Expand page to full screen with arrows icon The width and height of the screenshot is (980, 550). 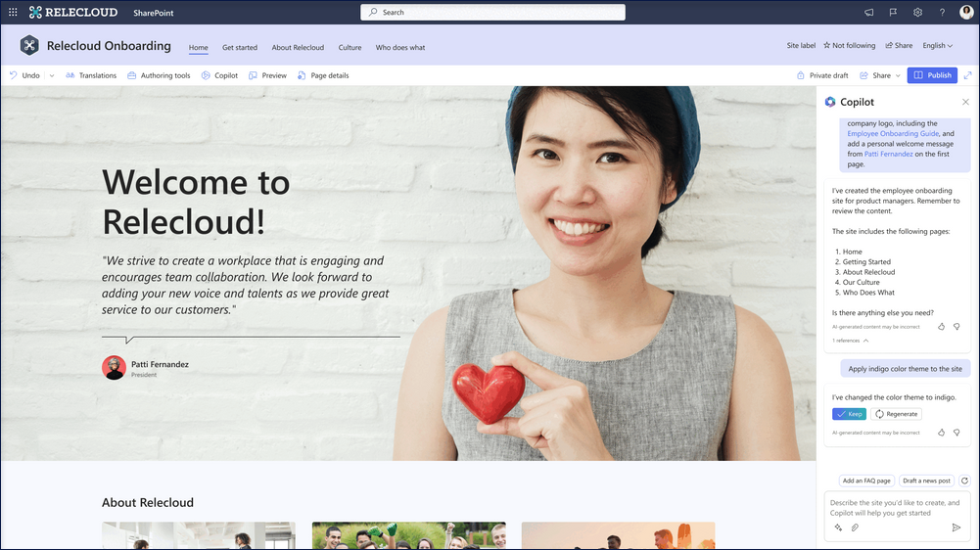click(x=968, y=75)
